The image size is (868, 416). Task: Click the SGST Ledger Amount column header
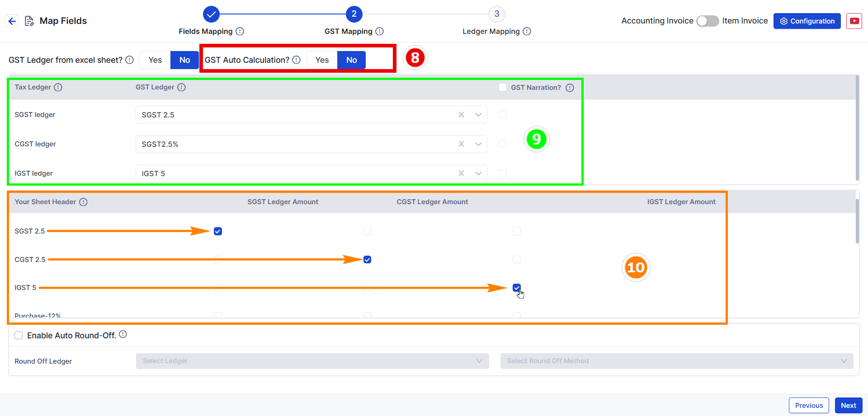pyautogui.click(x=283, y=202)
